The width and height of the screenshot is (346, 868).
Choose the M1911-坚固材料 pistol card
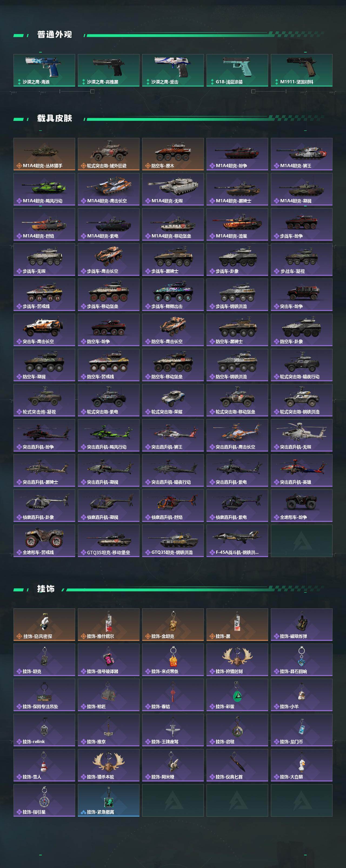(x=301, y=70)
